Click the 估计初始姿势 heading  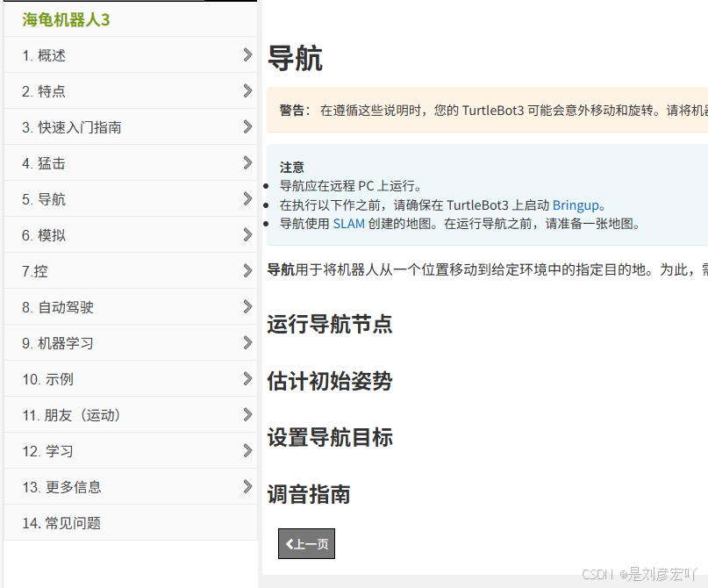(x=330, y=381)
